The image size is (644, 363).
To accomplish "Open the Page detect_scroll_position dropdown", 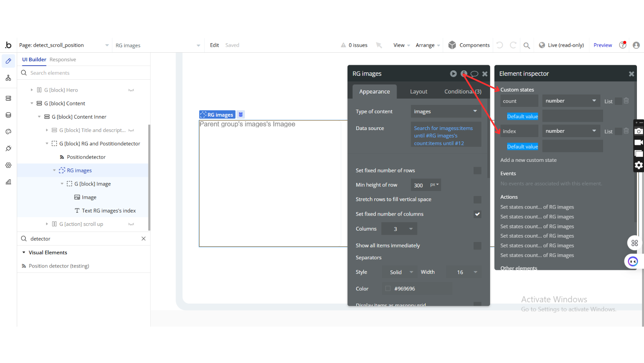I will pyautogui.click(x=64, y=45).
